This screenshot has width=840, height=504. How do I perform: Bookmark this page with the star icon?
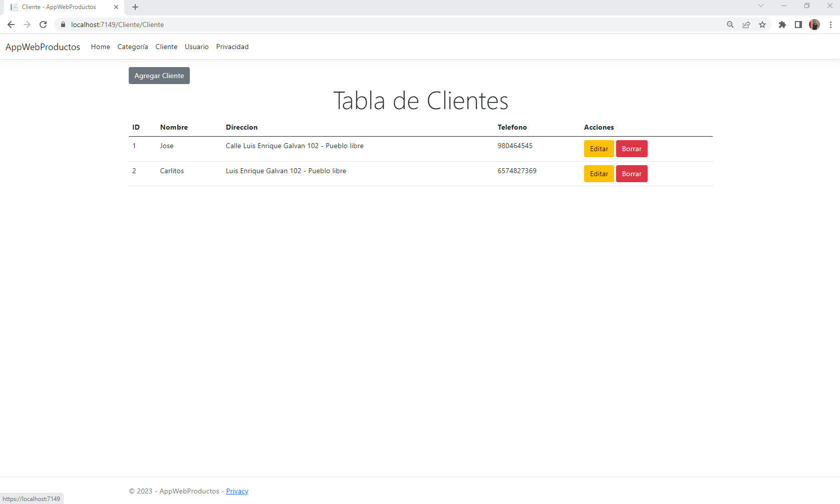762,25
